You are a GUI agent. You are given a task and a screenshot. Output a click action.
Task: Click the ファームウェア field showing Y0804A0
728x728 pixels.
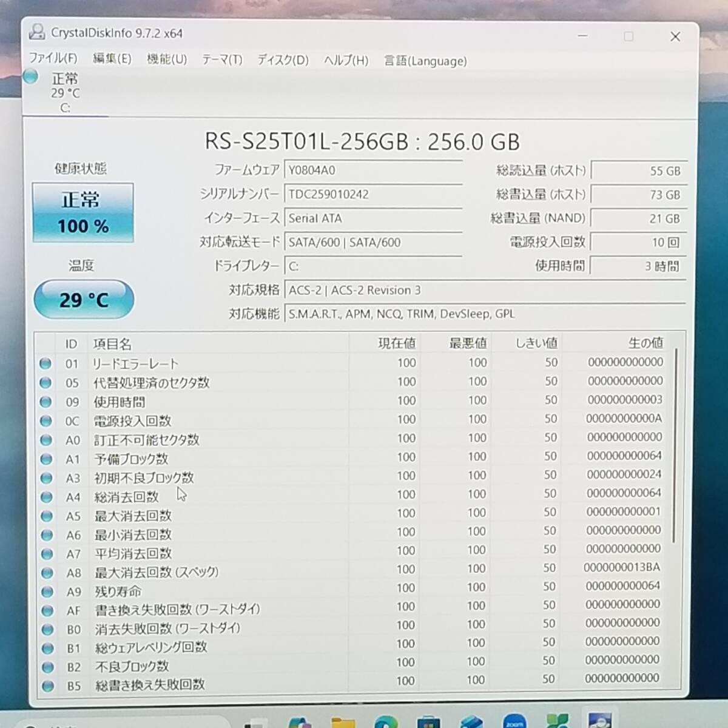coord(373,170)
